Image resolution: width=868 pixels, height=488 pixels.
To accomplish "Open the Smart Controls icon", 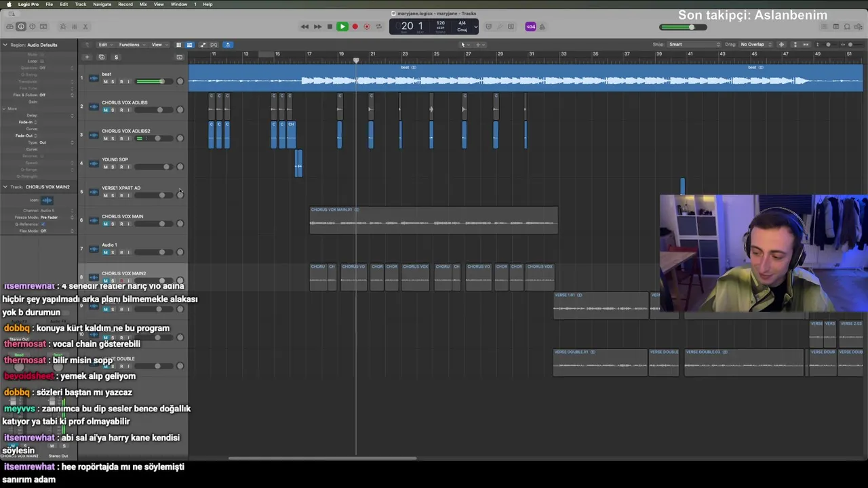I will tap(62, 26).
